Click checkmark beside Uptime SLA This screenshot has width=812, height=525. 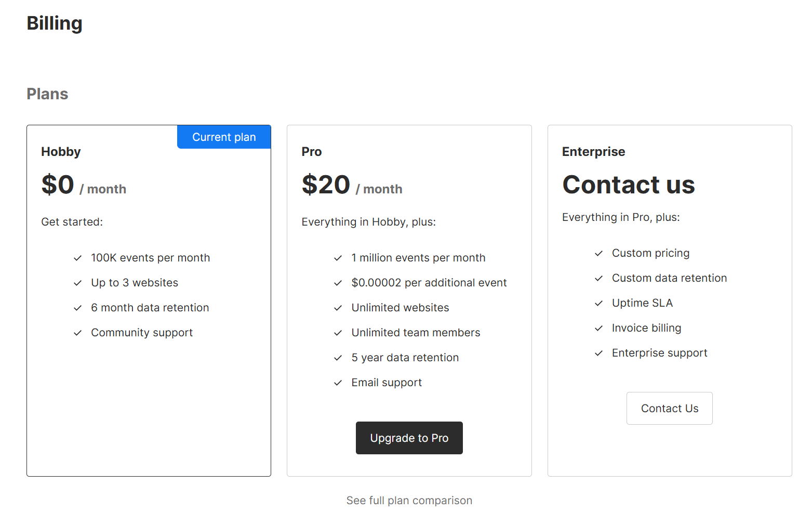599,303
